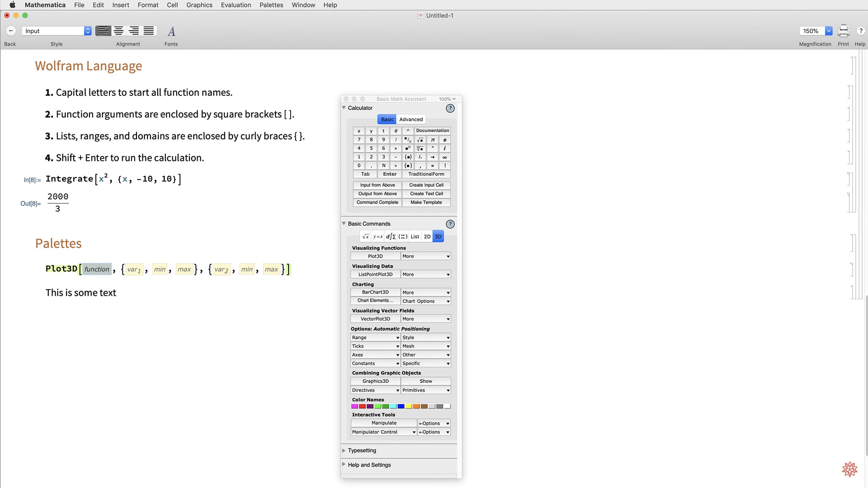Toggle the Basic Commands panel expander
Viewport: 868px width, 488px height.
pos(345,223)
